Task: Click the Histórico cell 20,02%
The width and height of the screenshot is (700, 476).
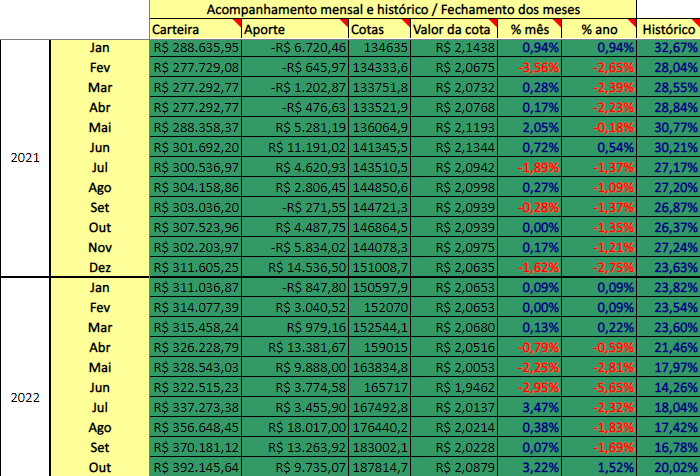Action: pyautogui.click(x=668, y=467)
